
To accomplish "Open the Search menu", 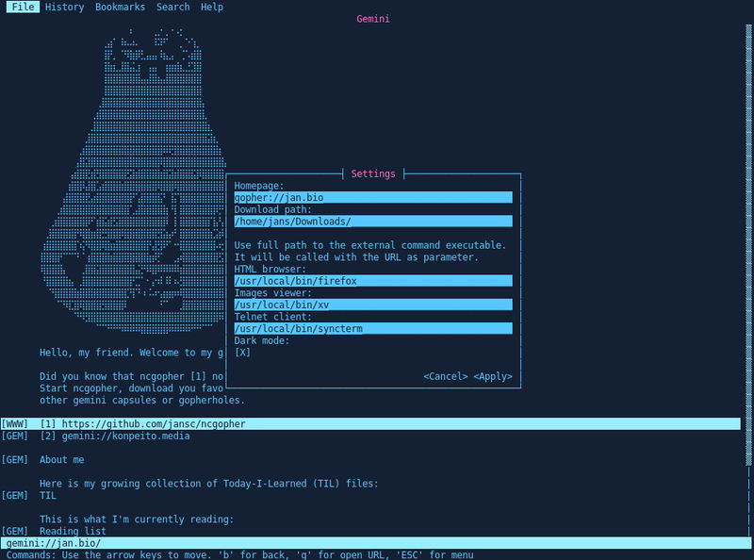I will [172, 7].
